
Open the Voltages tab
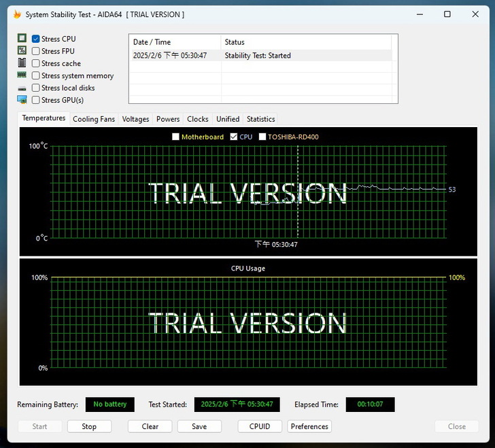(x=135, y=119)
